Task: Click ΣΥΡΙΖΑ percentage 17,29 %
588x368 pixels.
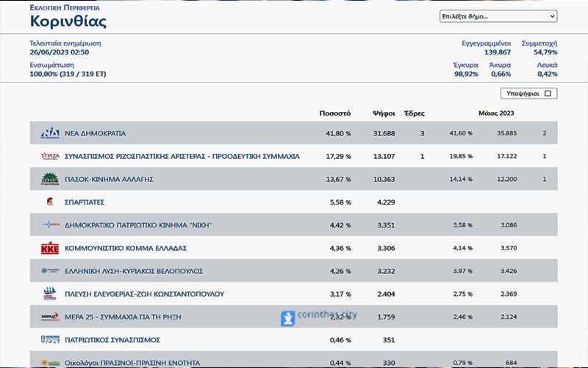Action: [338, 156]
